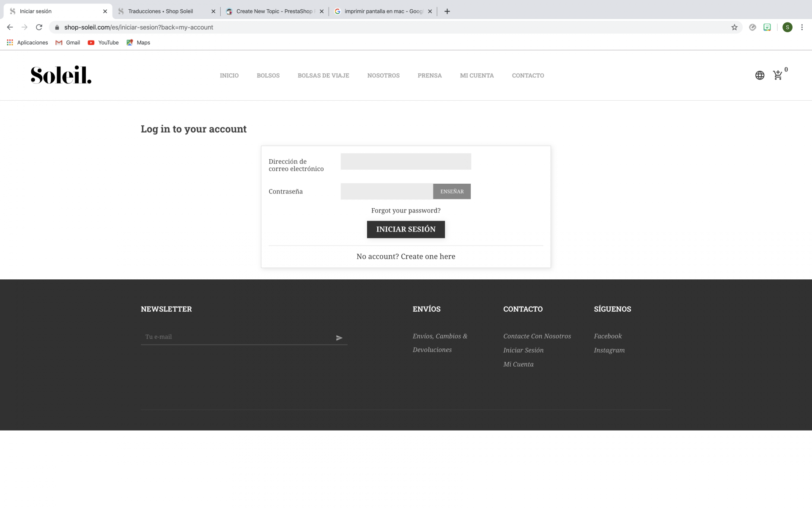Screen dimensions: 812x508
Task: Click Forgot your password link
Action: coord(406,210)
